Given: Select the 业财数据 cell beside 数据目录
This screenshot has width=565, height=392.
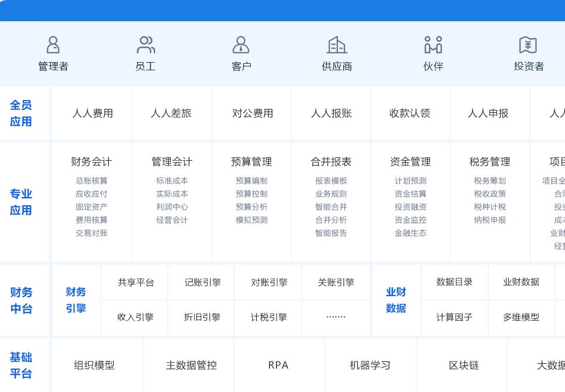Looking at the screenshot, I should pyautogui.click(x=521, y=282).
